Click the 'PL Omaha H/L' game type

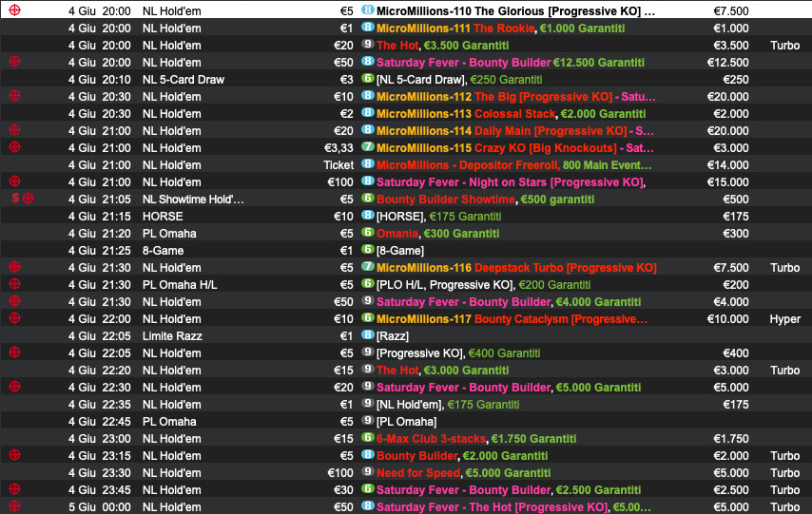[x=180, y=285]
